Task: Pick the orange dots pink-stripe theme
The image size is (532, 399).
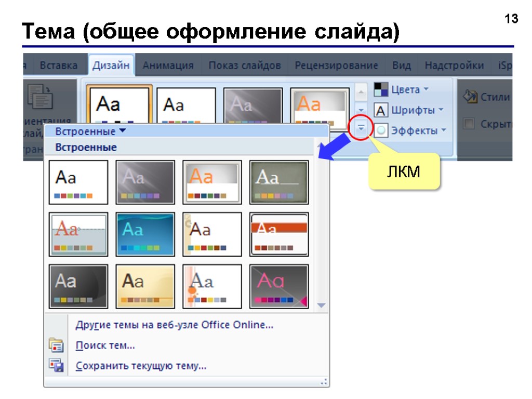Action: coord(212,287)
